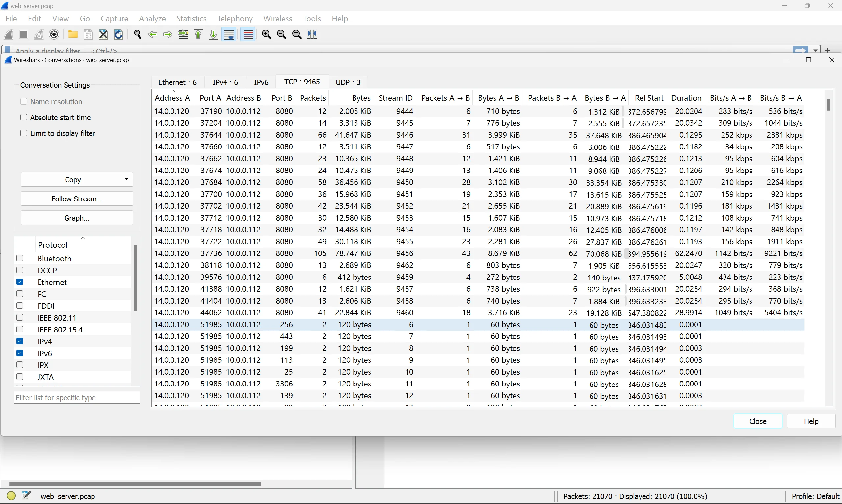The width and height of the screenshot is (842, 504).
Task: Stop capturing packets with the square icon
Action: tap(24, 34)
